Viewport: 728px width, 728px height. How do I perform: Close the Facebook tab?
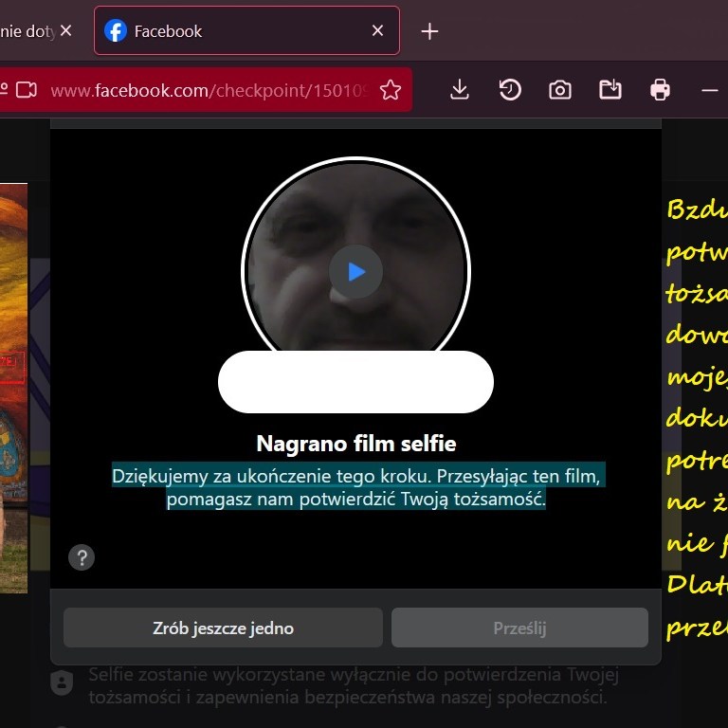point(377,31)
